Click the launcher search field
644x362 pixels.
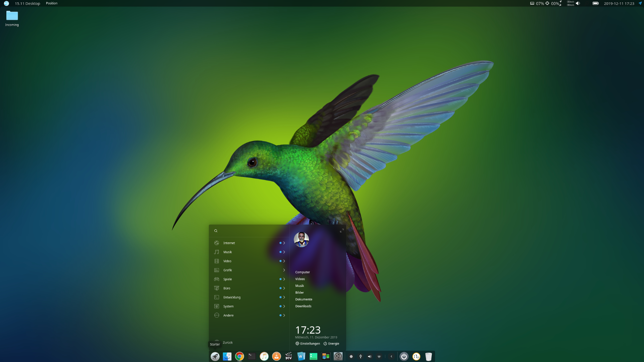[x=250, y=231]
